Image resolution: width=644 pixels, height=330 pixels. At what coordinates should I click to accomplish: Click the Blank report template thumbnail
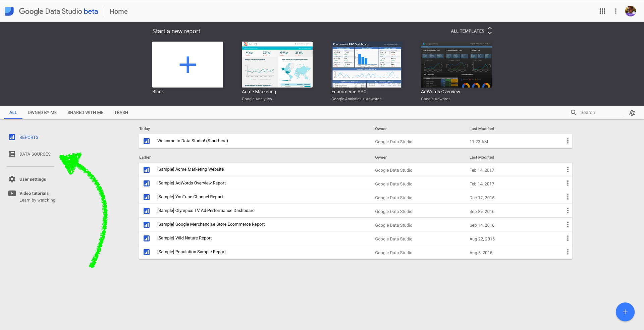[187, 64]
